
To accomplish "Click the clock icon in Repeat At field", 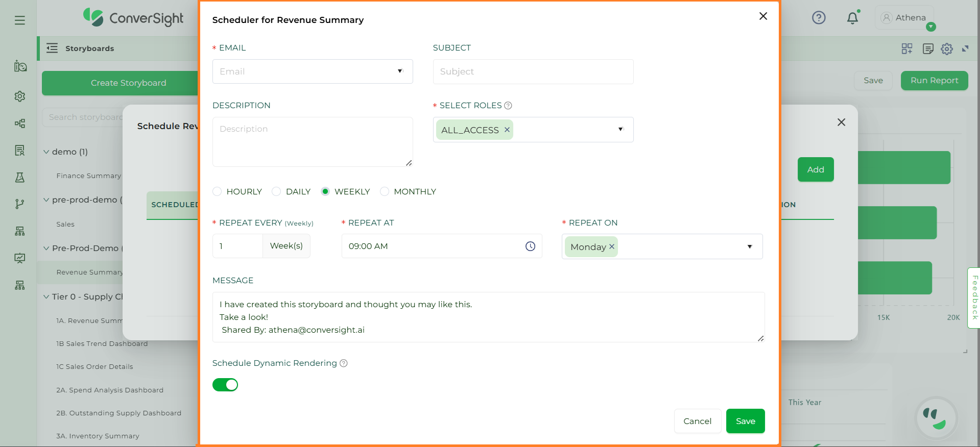I will 530,246.
